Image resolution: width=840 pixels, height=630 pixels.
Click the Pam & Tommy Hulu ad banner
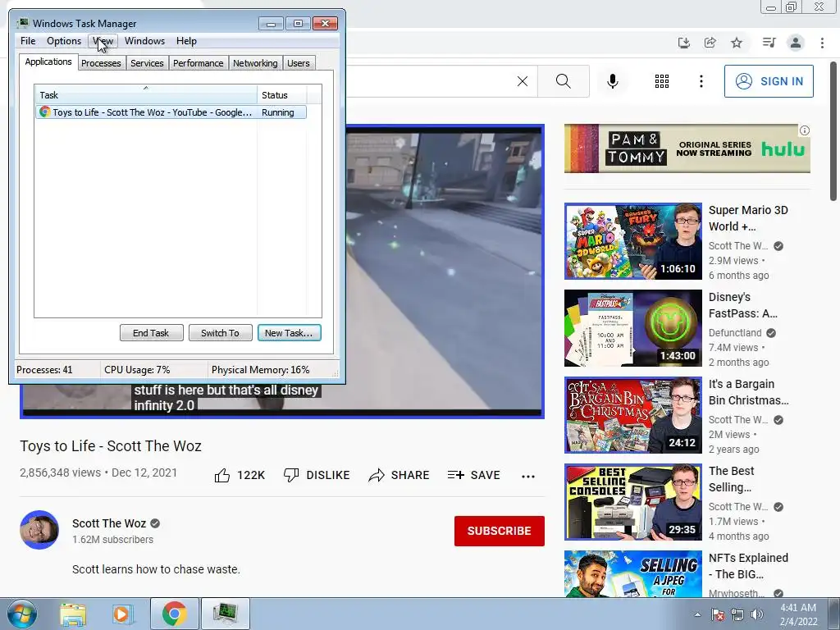pos(687,148)
